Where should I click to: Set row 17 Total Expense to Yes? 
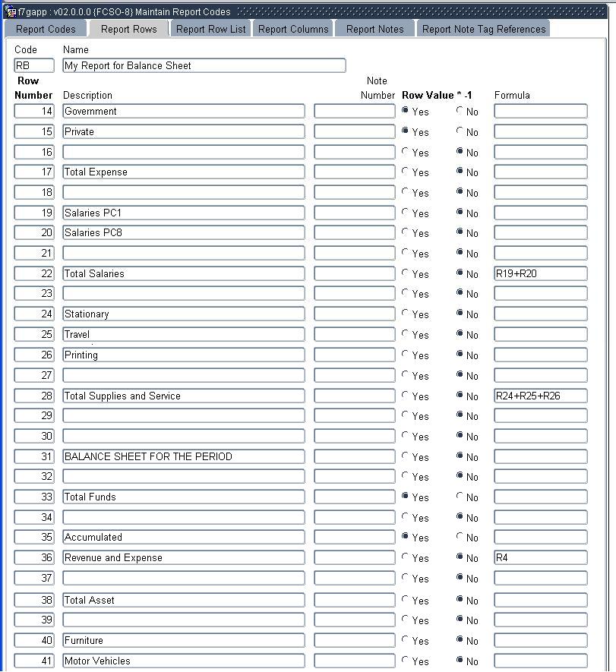tap(406, 172)
